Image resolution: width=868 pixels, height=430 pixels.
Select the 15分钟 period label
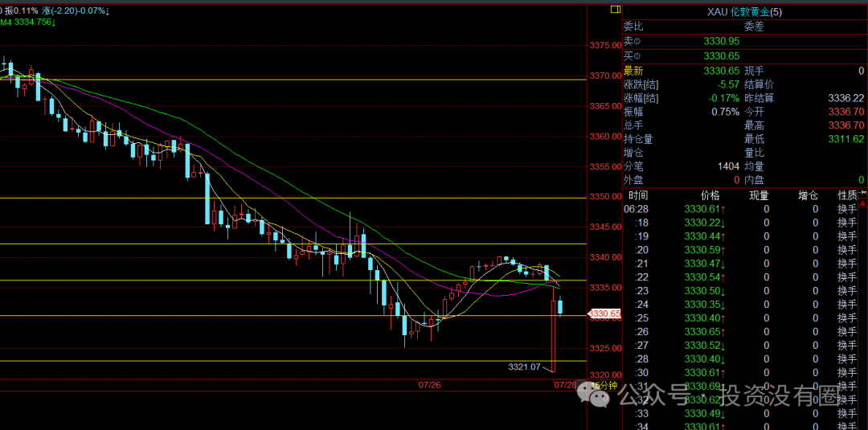click(604, 386)
